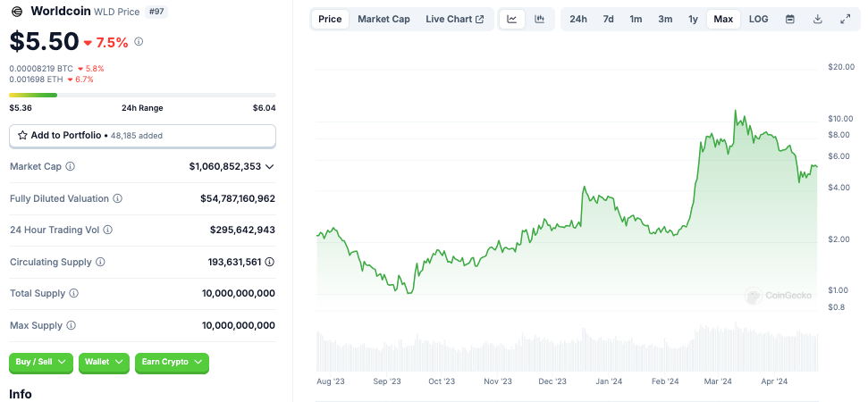The image size is (868, 402).
Task: Select the 1y time range
Action: [x=693, y=19]
